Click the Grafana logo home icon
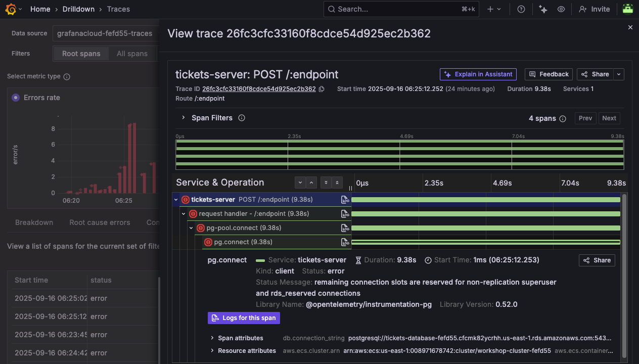 point(11,9)
